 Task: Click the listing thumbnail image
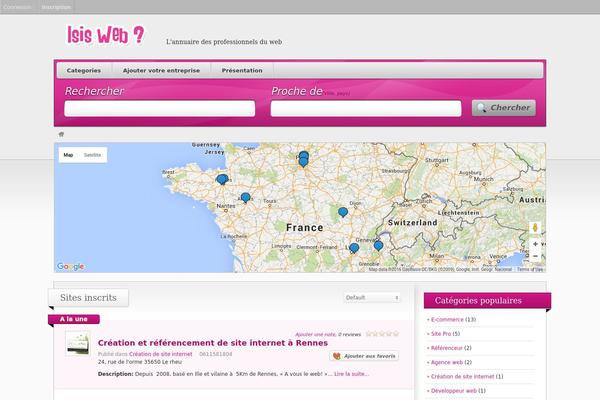tap(78, 344)
